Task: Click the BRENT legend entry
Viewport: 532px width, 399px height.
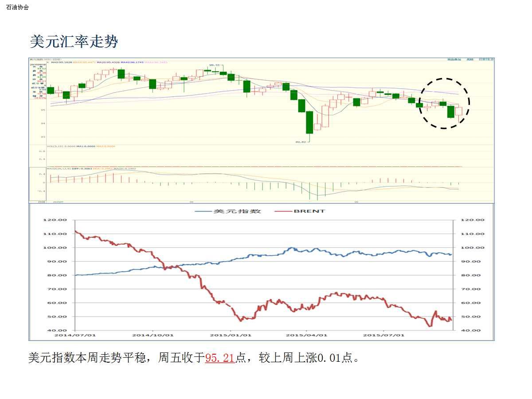Action: (x=300, y=211)
